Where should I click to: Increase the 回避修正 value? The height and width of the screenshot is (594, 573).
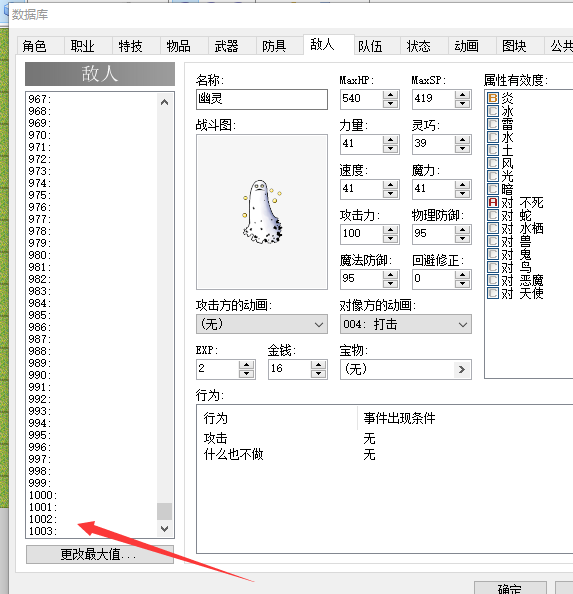462,275
